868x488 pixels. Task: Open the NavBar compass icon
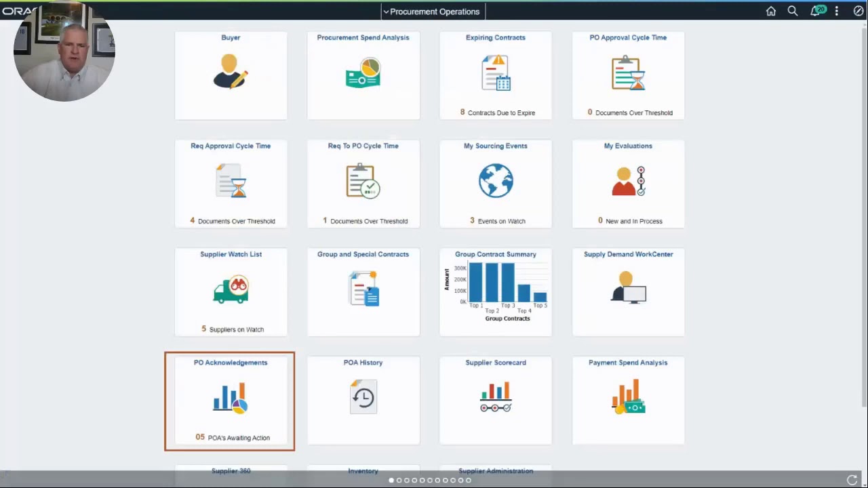click(x=859, y=11)
